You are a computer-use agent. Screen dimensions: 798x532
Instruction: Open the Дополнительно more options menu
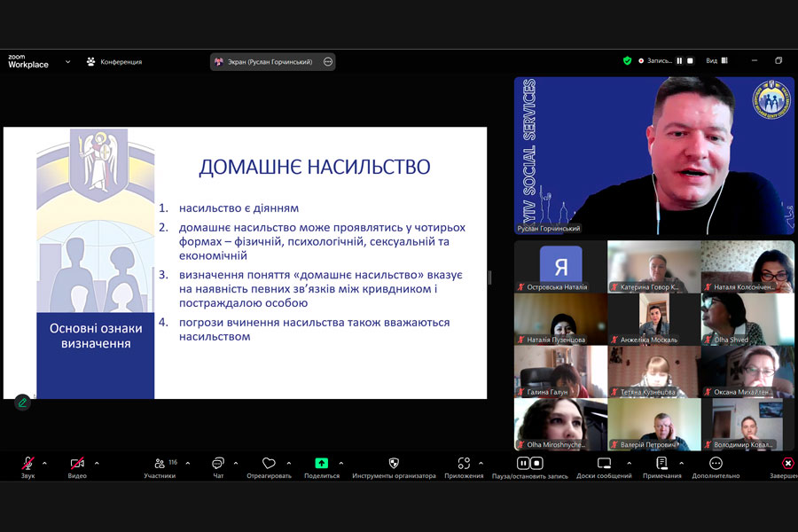(x=716, y=464)
